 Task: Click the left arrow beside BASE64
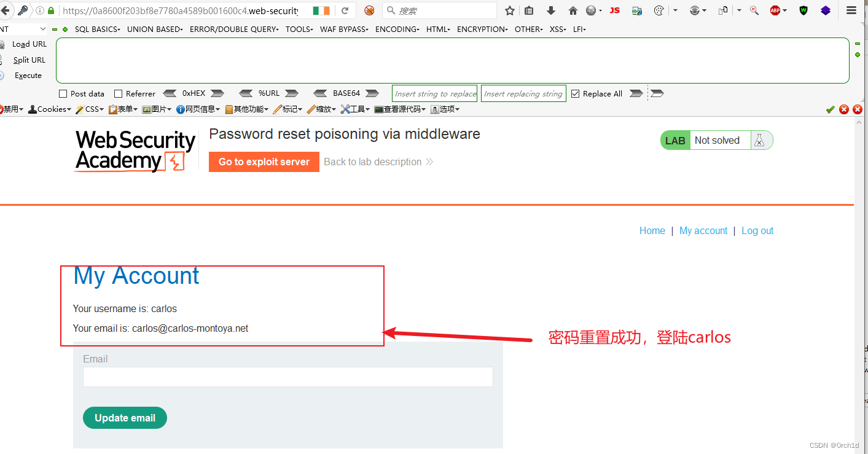[x=320, y=93]
